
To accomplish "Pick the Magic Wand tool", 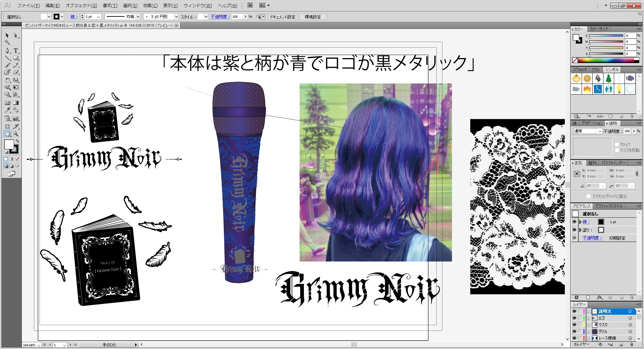I will click(x=7, y=42).
